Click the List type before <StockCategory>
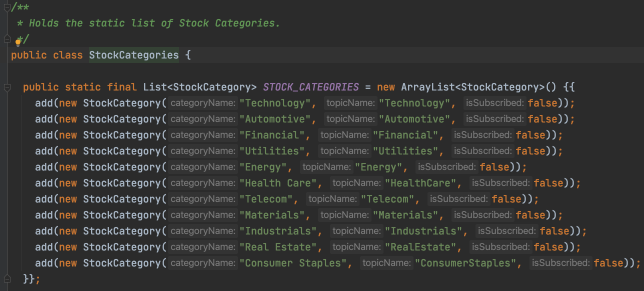 tap(154, 87)
